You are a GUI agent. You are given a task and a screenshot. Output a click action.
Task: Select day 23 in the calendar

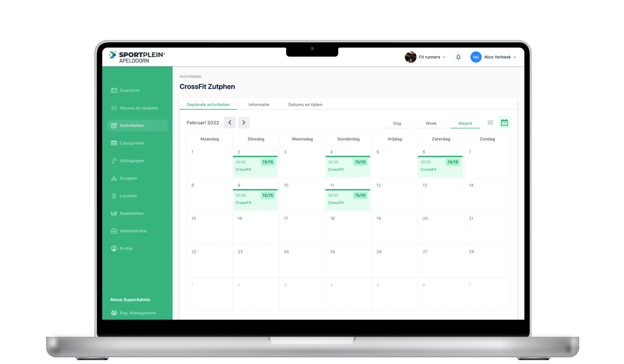pos(256,261)
